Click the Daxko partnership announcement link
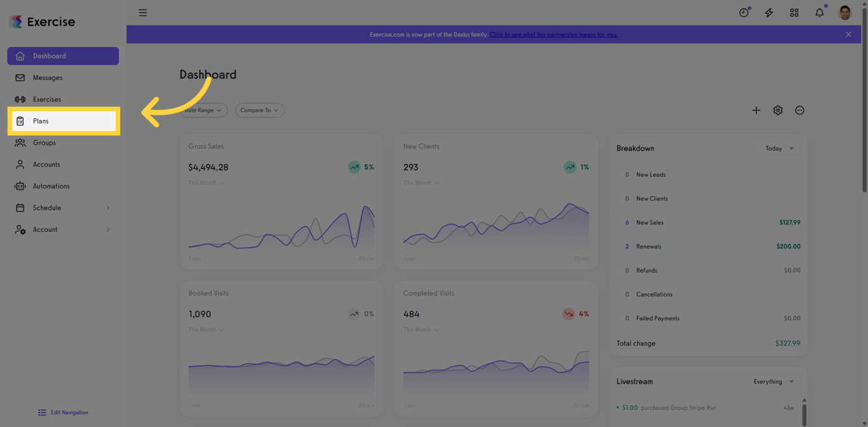This screenshot has height=427, width=868. point(553,34)
